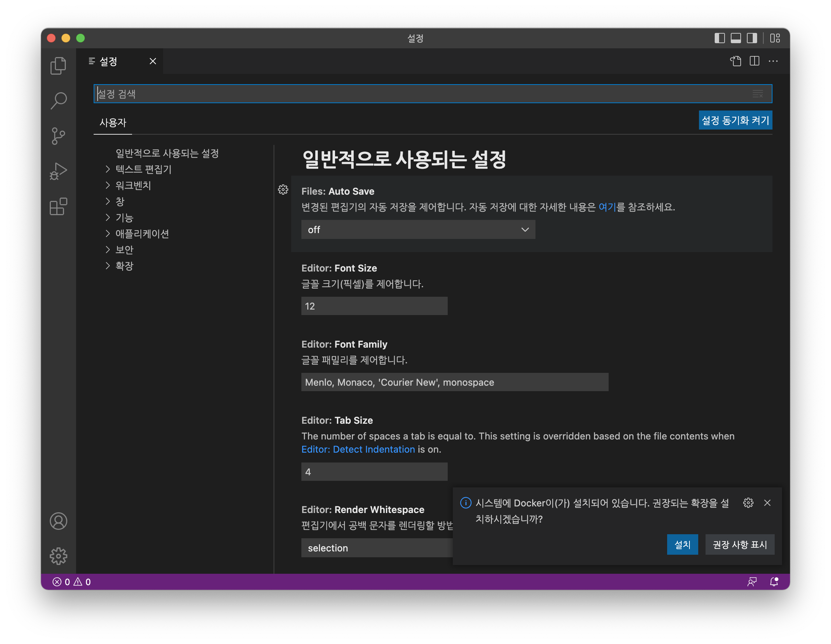Toggle the secondary side bar layout icon
Image resolution: width=831 pixels, height=644 pixels.
(752, 38)
